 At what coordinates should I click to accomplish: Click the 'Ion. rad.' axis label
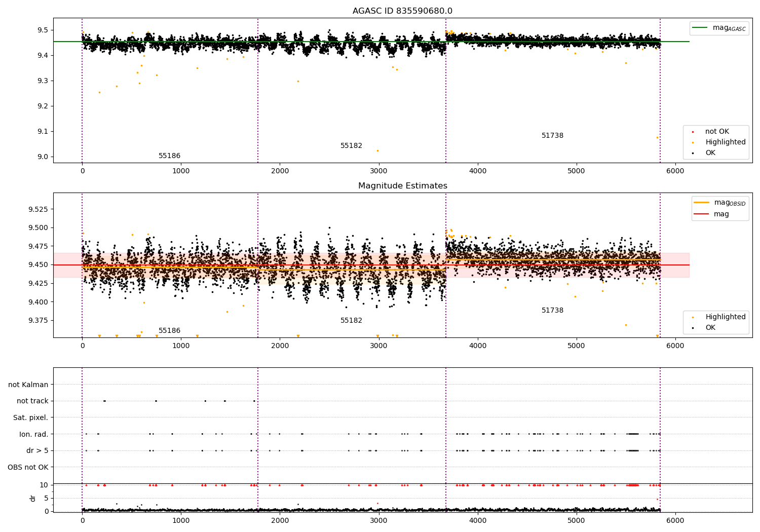coord(34,434)
